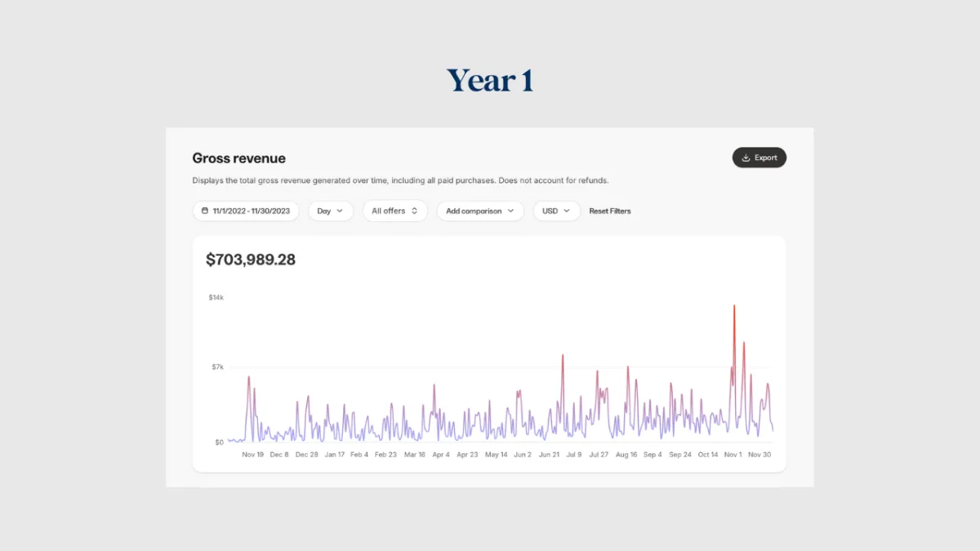Click the Reset Filters link
The height and width of the screenshot is (551, 980).
610,211
